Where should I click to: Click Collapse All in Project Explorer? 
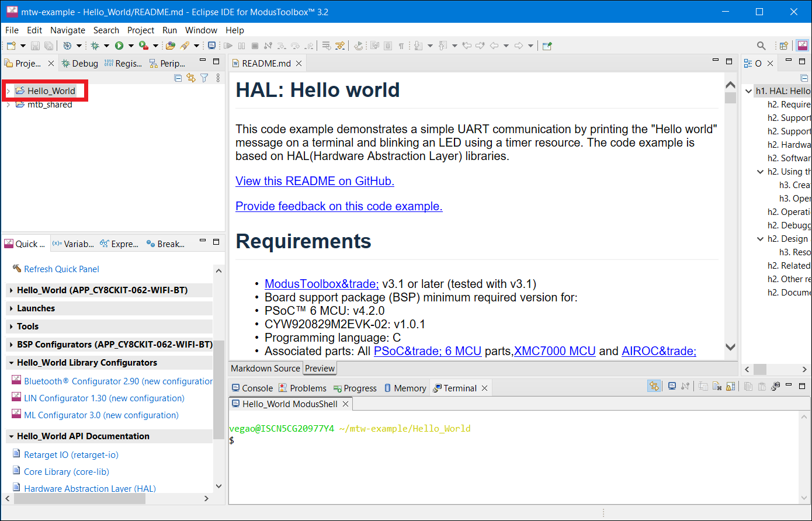pos(178,78)
